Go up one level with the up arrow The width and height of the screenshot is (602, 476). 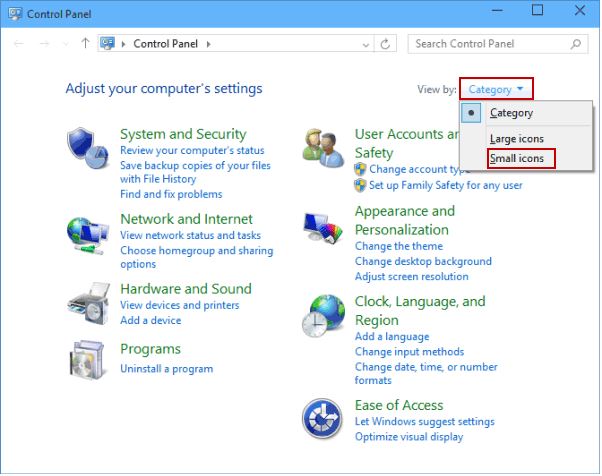85,43
